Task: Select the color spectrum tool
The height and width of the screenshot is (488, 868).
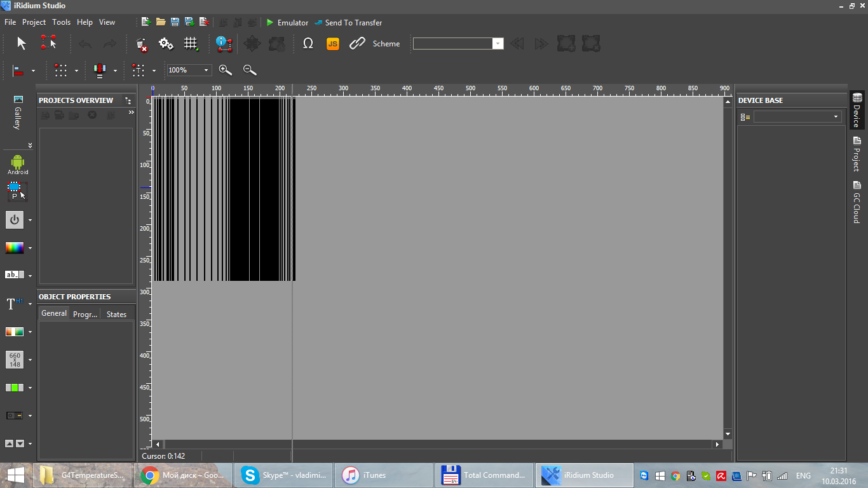Action: pyautogui.click(x=15, y=248)
